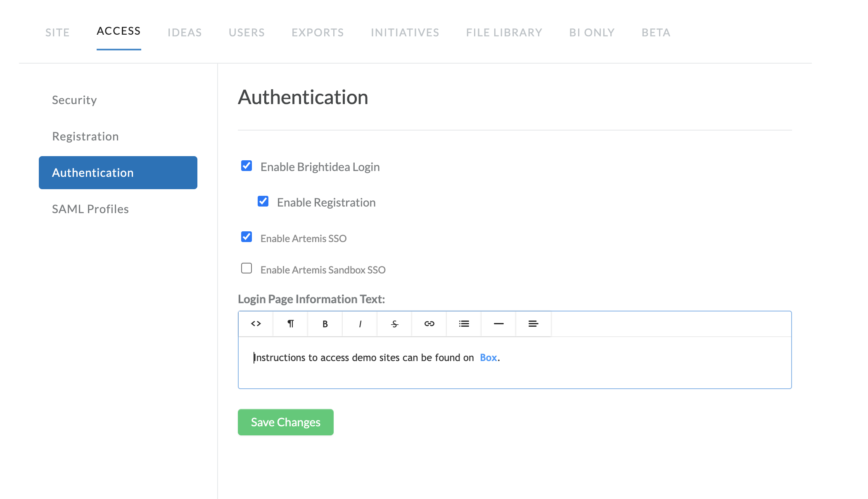Apply bold formatting in editor
868x499 pixels.
[325, 324]
